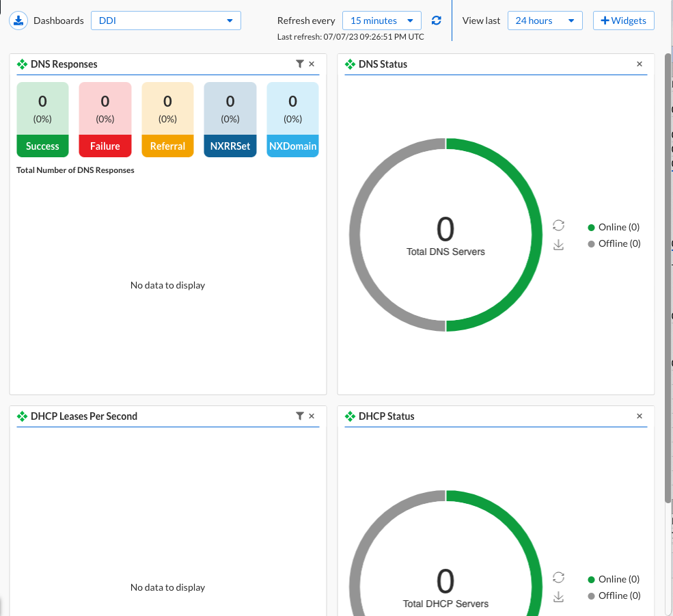The width and height of the screenshot is (673, 616).
Task: Refresh the DNS Status chart
Action: click(558, 226)
